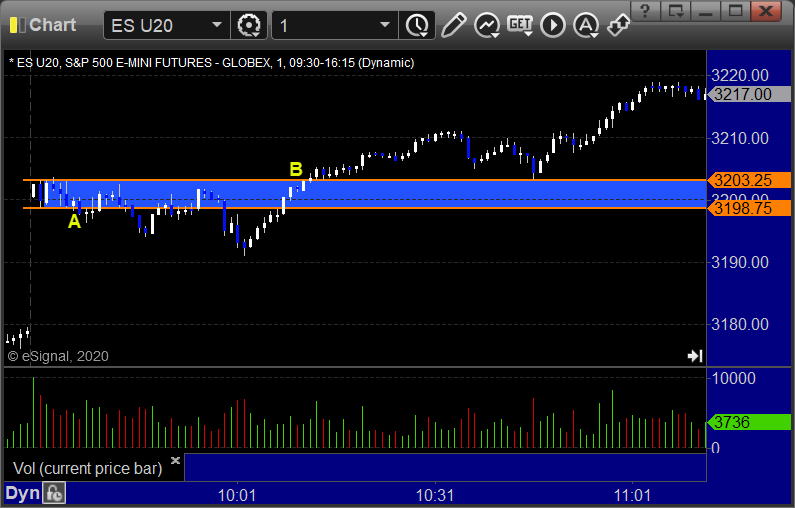The width and height of the screenshot is (795, 508).
Task: Click the GET advanced studies icon
Action: pyautogui.click(x=520, y=25)
